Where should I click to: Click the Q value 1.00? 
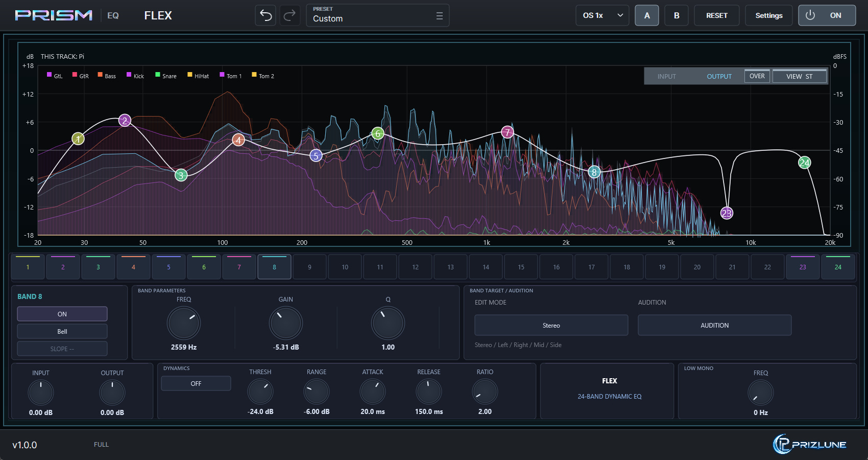tap(388, 347)
